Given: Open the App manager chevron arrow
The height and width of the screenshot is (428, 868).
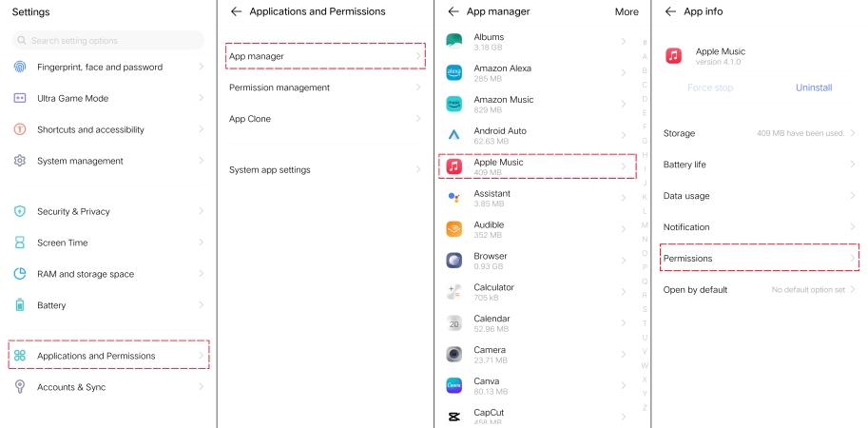Looking at the screenshot, I should pyautogui.click(x=418, y=56).
